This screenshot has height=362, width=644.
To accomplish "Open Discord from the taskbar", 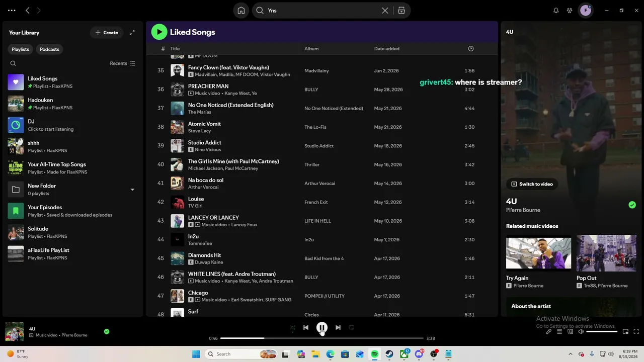I will pos(419,354).
